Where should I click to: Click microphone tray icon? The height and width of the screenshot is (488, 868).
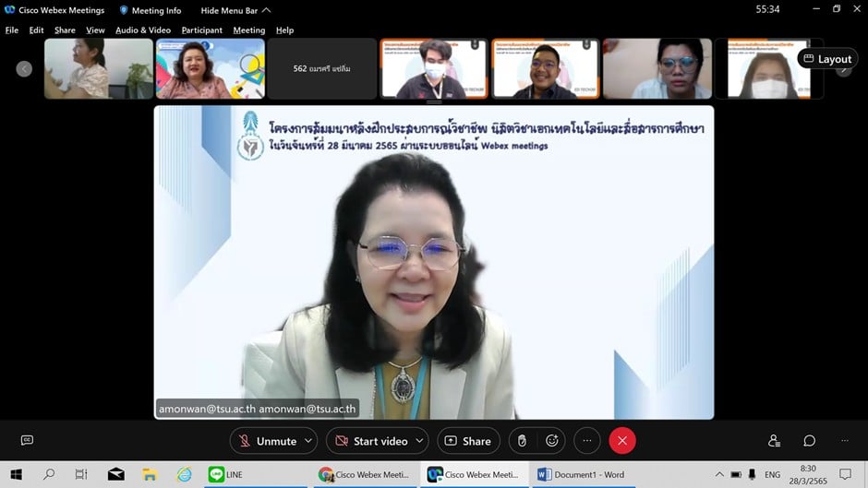point(752,475)
